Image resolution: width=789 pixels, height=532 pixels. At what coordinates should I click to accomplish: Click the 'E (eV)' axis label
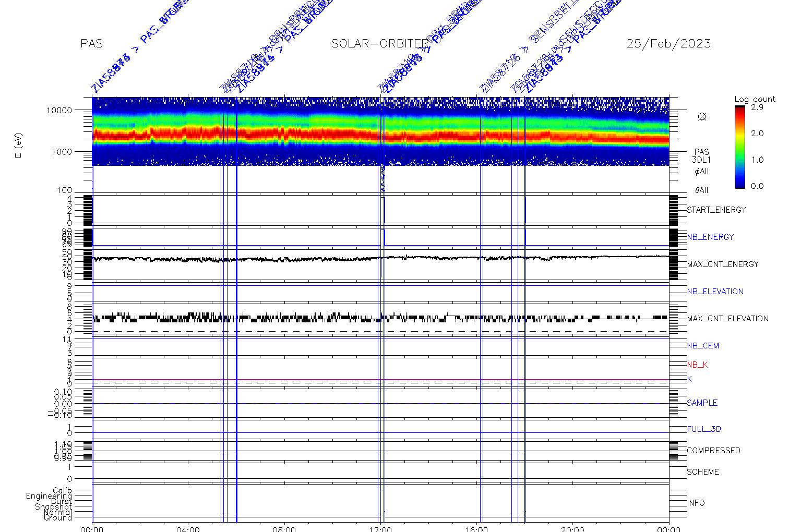click(19, 147)
